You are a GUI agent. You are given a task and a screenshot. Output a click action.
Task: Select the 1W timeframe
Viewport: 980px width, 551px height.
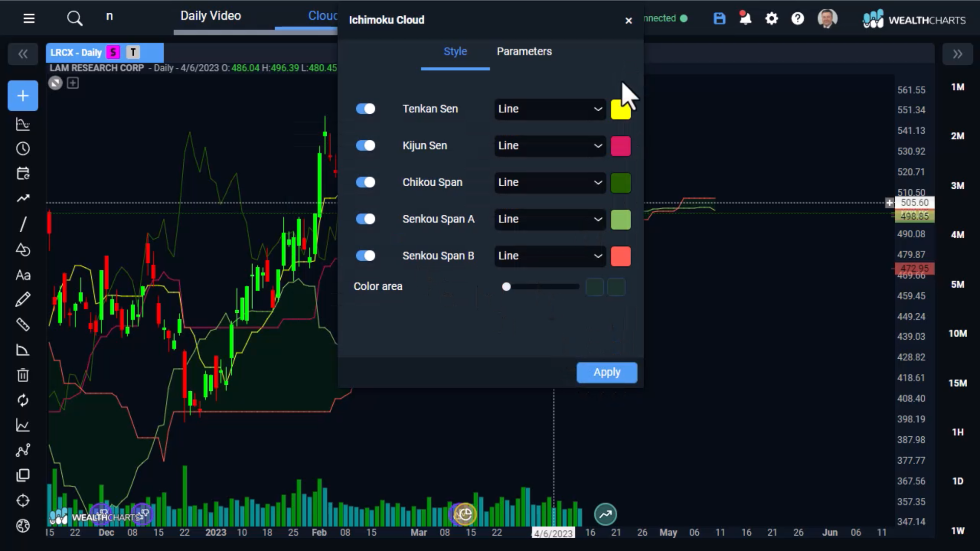[958, 531]
